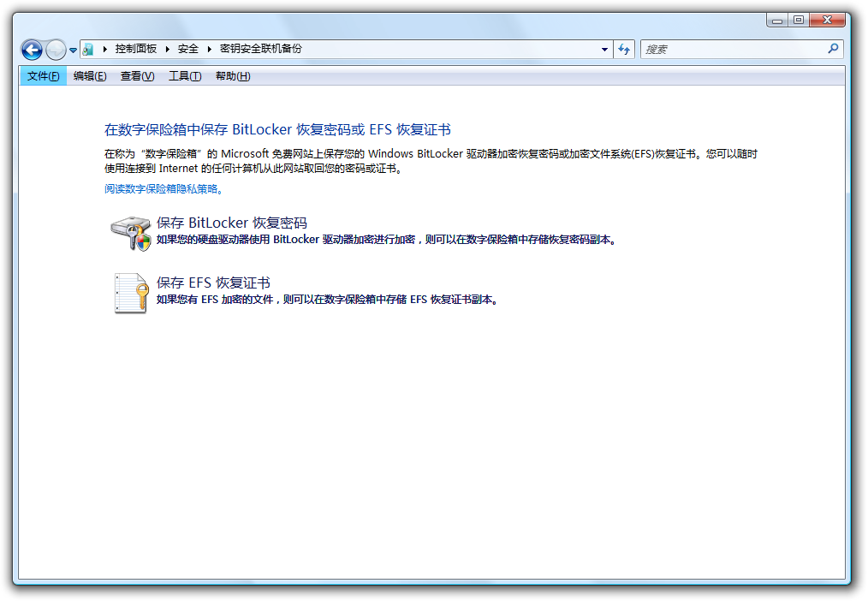
Task: Expand the arrow after 安全 breadcrumb
Action: click(209, 50)
